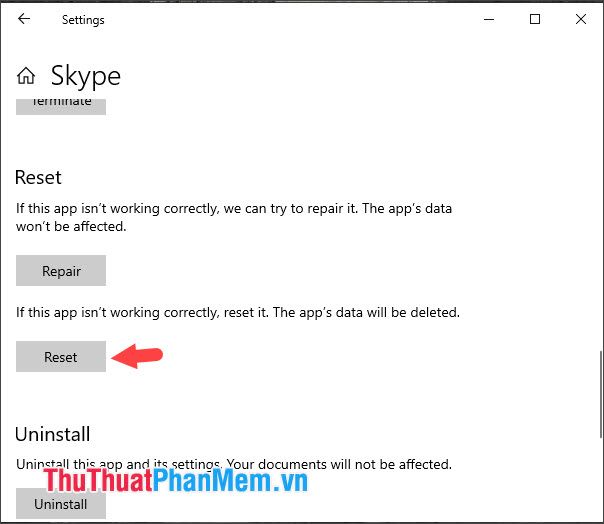Select the Reset section heading

click(x=38, y=178)
